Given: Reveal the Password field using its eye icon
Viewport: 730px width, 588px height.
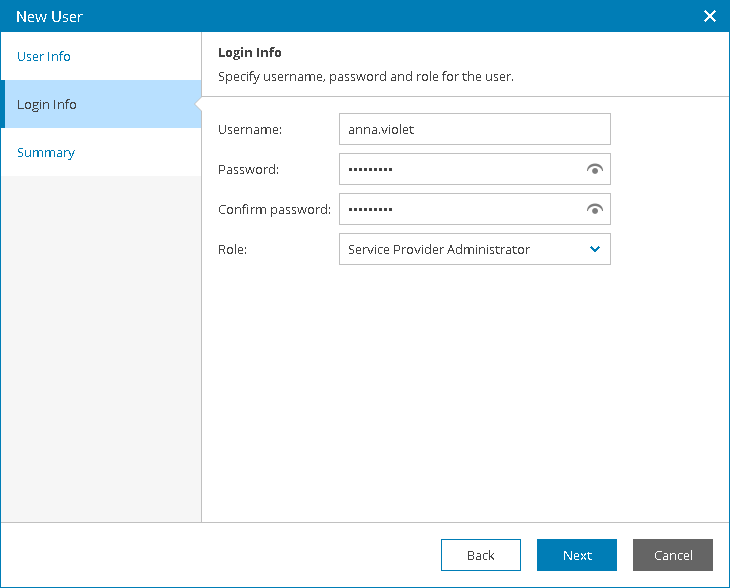Looking at the screenshot, I should click(x=595, y=169).
